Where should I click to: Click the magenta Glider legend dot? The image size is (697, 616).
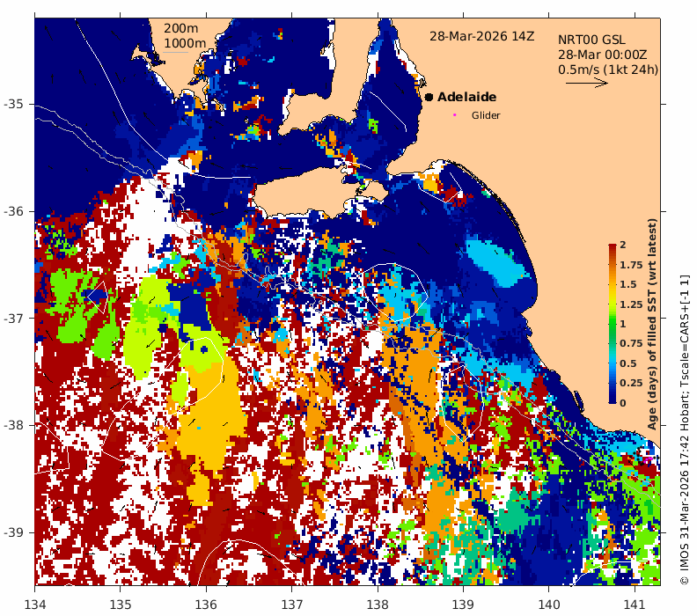point(454,114)
